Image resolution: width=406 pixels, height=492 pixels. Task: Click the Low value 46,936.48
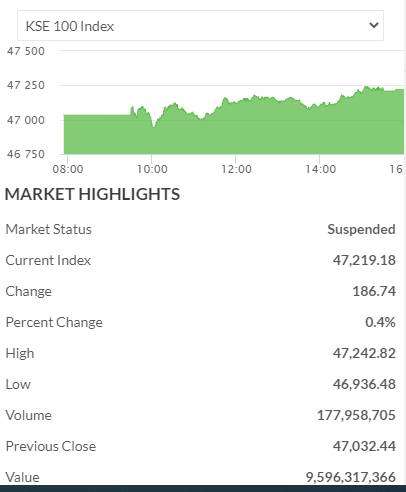click(364, 384)
